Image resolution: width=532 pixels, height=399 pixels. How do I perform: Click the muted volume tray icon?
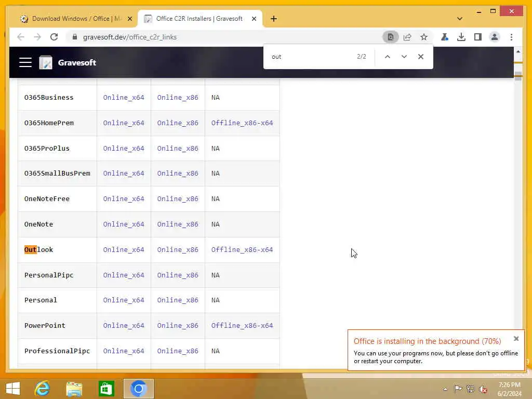pyautogui.click(x=483, y=389)
